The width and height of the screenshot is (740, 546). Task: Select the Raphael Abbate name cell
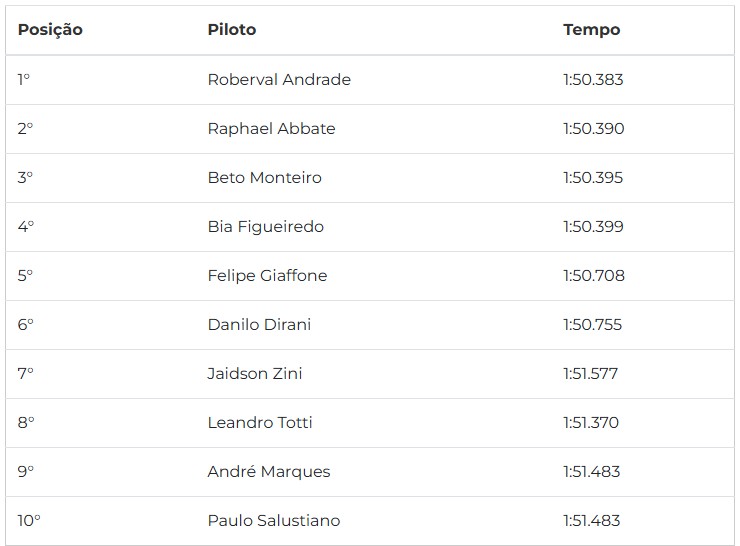pyautogui.click(x=271, y=128)
